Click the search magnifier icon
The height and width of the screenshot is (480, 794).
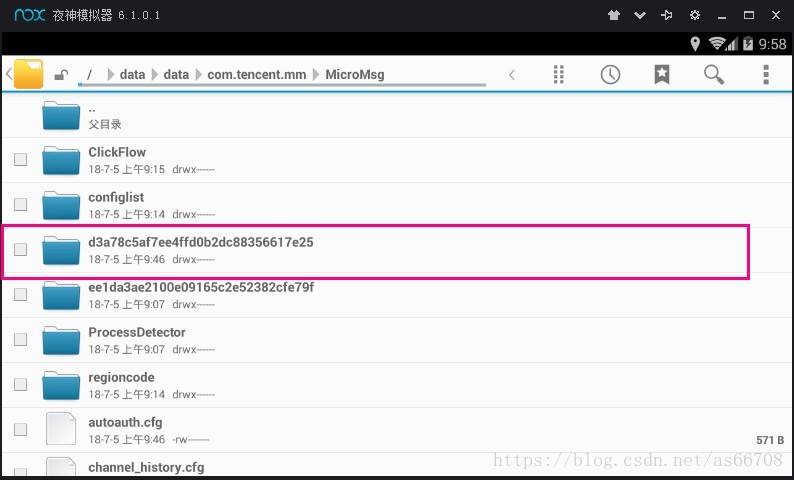[x=713, y=74]
